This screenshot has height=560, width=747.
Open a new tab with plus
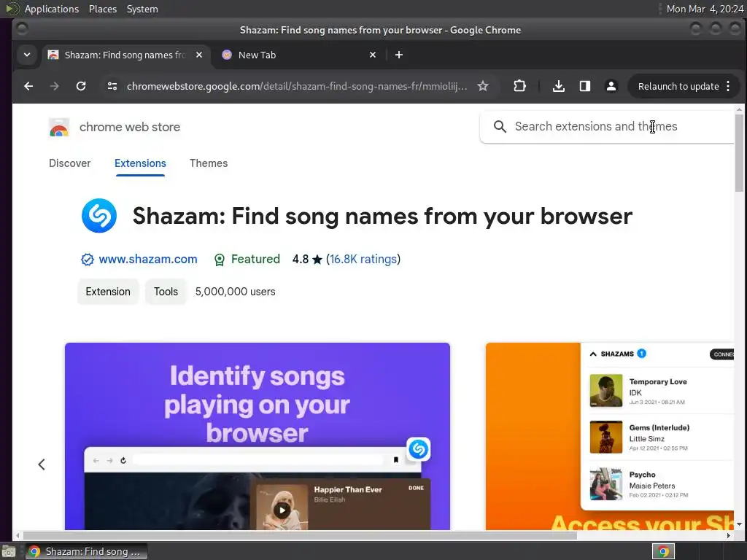(399, 55)
